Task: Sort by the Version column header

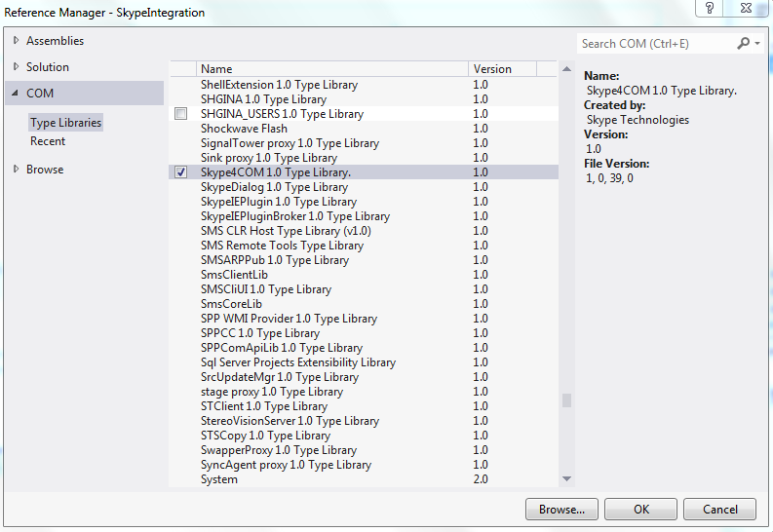Action: click(x=502, y=69)
